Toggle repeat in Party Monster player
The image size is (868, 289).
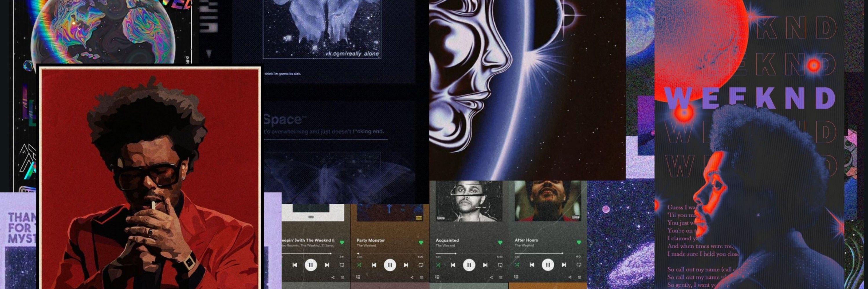(421, 265)
